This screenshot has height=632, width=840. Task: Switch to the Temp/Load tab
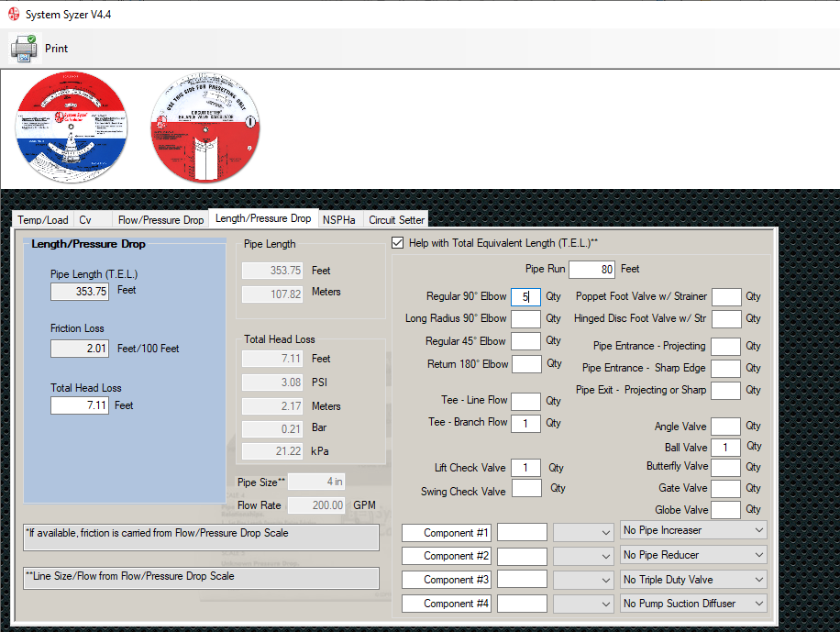coord(43,220)
